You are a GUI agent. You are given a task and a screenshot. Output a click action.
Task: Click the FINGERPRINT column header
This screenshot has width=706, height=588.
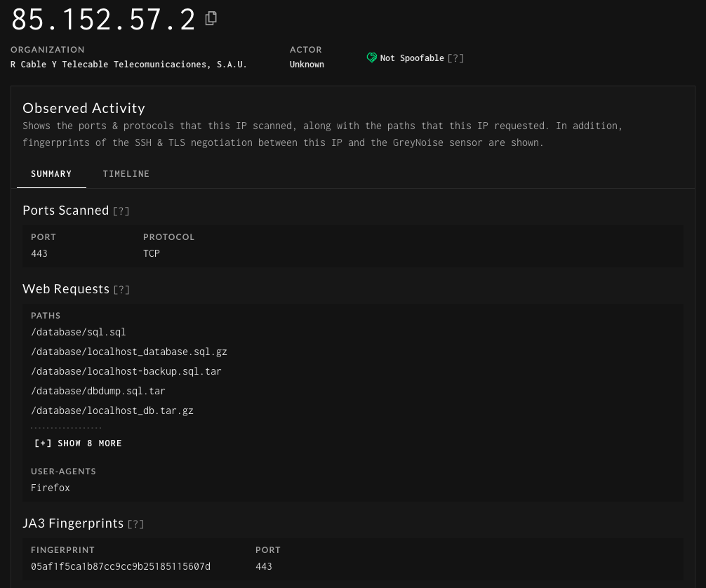62,549
